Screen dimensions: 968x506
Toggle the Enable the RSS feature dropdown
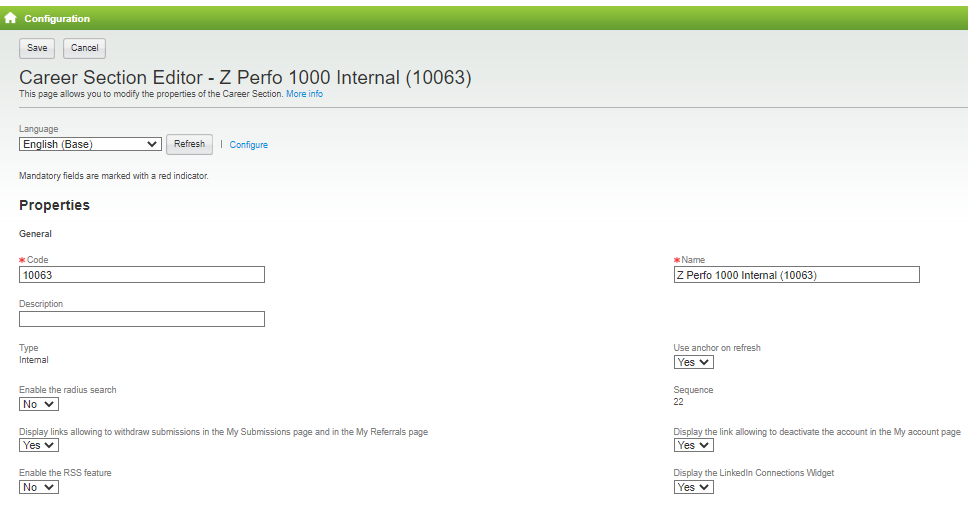(x=39, y=487)
